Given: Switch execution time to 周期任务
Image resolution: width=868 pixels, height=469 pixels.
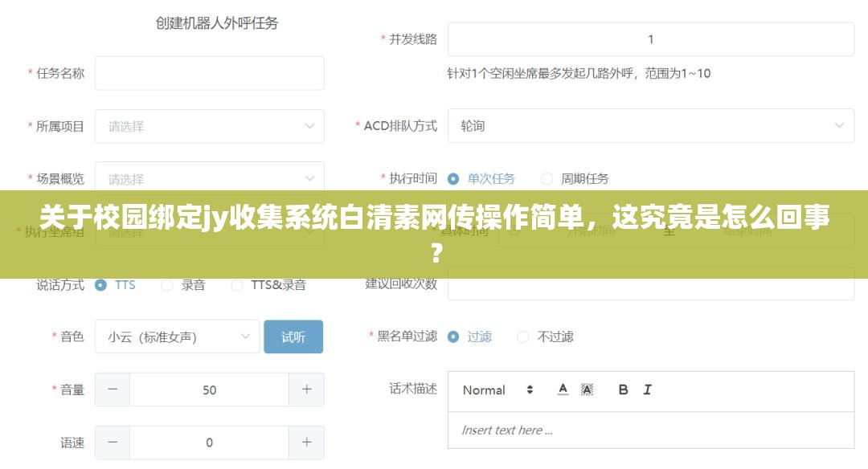Looking at the screenshot, I should [x=547, y=179].
